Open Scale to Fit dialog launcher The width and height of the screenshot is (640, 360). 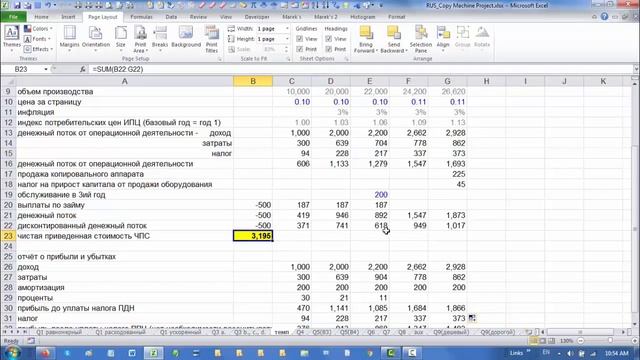coord(288,59)
